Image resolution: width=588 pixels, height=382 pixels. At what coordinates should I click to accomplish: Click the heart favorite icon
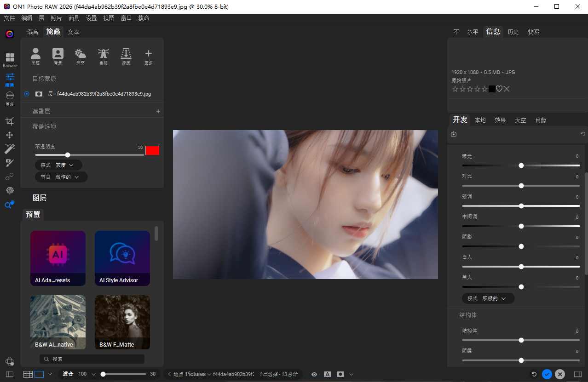coord(499,89)
